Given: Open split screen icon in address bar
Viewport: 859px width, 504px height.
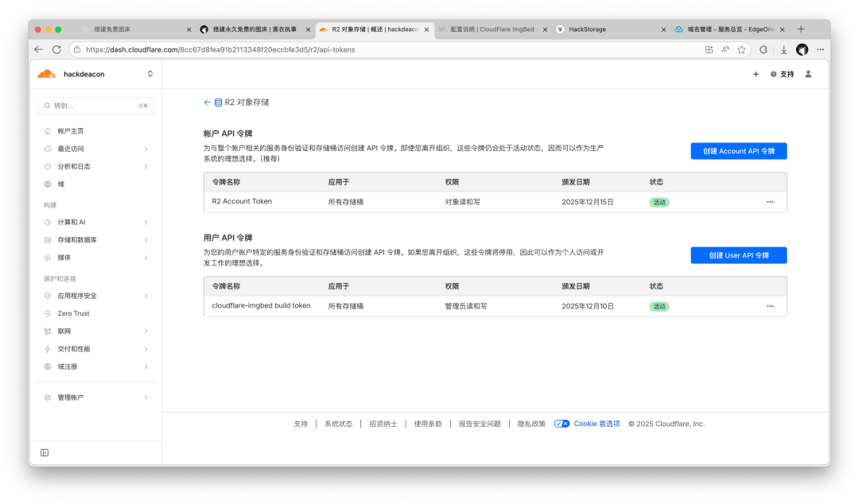Looking at the screenshot, I should (x=709, y=49).
